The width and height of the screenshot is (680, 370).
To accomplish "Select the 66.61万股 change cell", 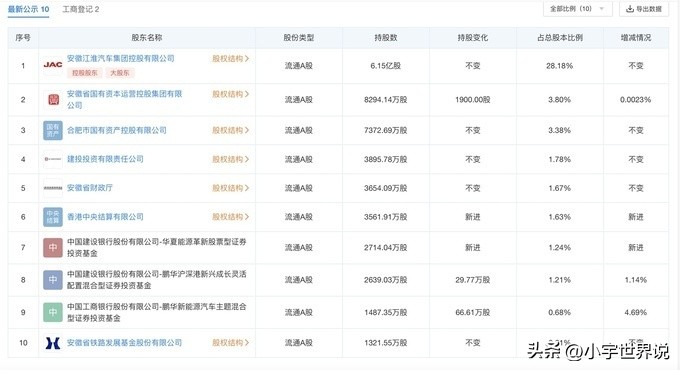I will tap(473, 312).
